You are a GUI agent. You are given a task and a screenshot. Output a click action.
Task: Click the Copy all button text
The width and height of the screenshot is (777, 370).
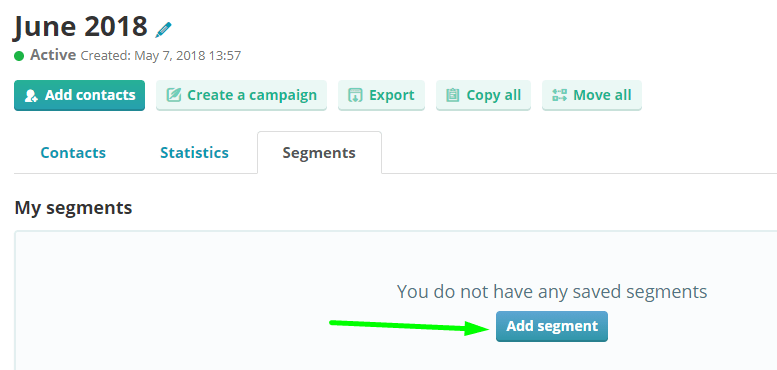494,95
